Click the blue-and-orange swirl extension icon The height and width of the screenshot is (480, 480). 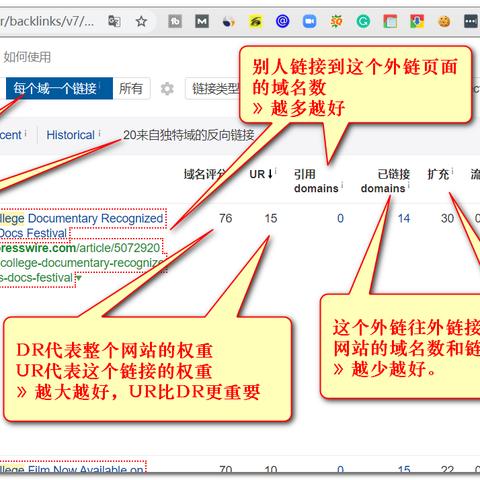(x=228, y=22)
